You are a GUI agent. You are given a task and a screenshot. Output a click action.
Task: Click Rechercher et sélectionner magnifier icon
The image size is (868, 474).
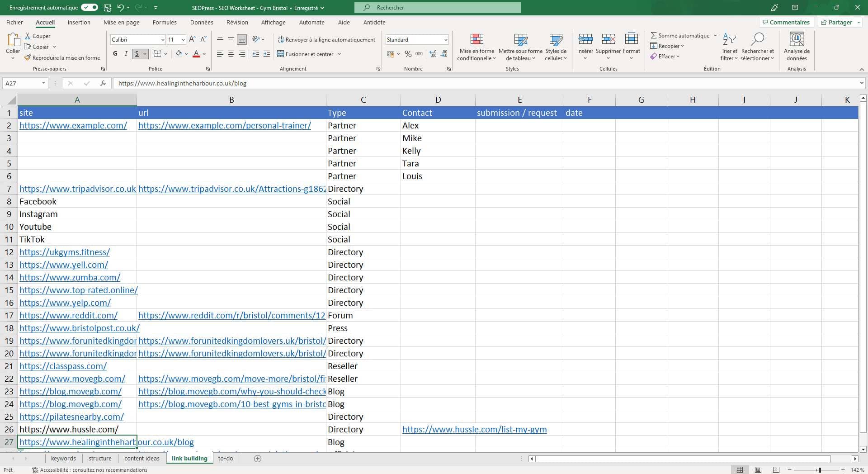(757, 39)
